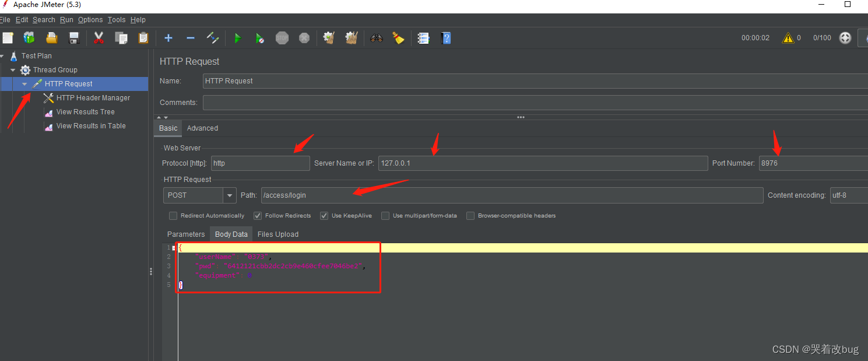Reset search with the brush icon
This screenshot has height=361, width=868.
pyautogui.click(x=399, y=38)
